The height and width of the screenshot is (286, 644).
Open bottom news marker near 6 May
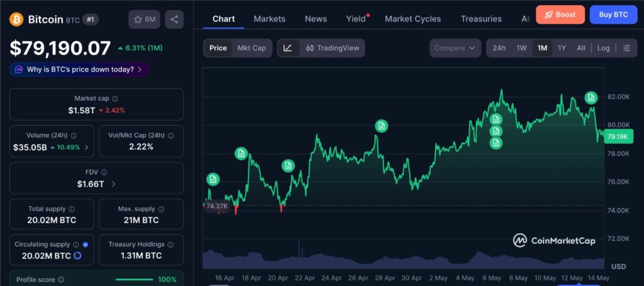click(x=496, y=143)
